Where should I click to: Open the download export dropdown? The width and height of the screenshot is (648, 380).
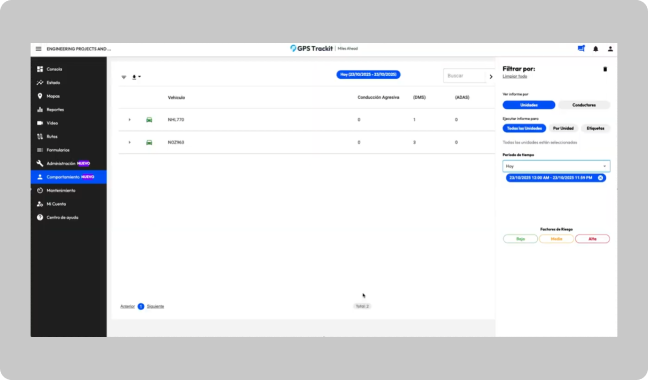click(136, 77)
